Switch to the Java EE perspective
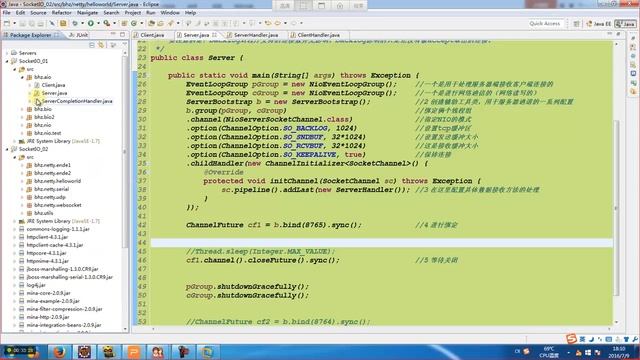The image size is (640, 360). tap(598, 24)
